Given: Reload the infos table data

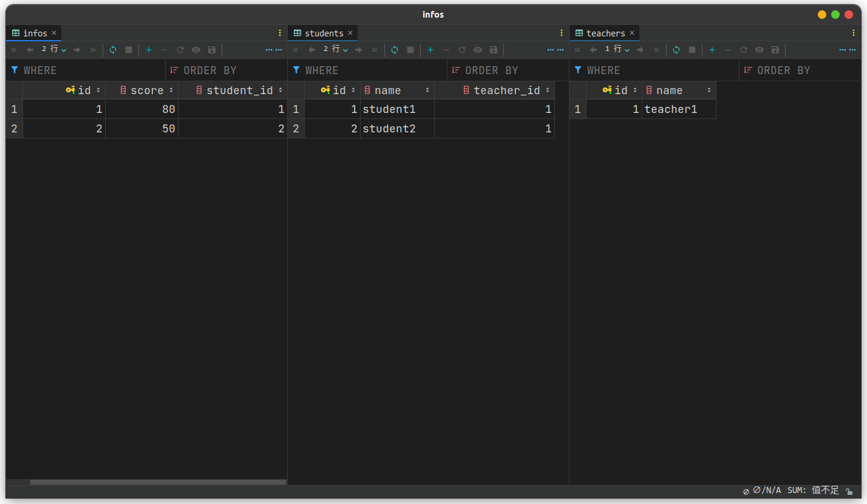Looking at the screenshot, I should click(x=113, y=50).
